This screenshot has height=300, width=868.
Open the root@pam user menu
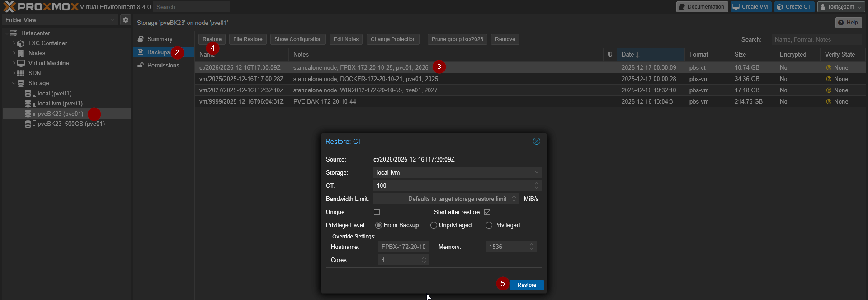point(840,7)
